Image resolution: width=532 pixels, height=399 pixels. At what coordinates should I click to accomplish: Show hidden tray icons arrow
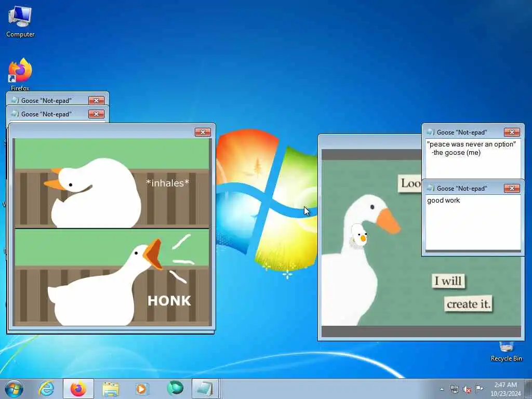[x=442, y=390]
